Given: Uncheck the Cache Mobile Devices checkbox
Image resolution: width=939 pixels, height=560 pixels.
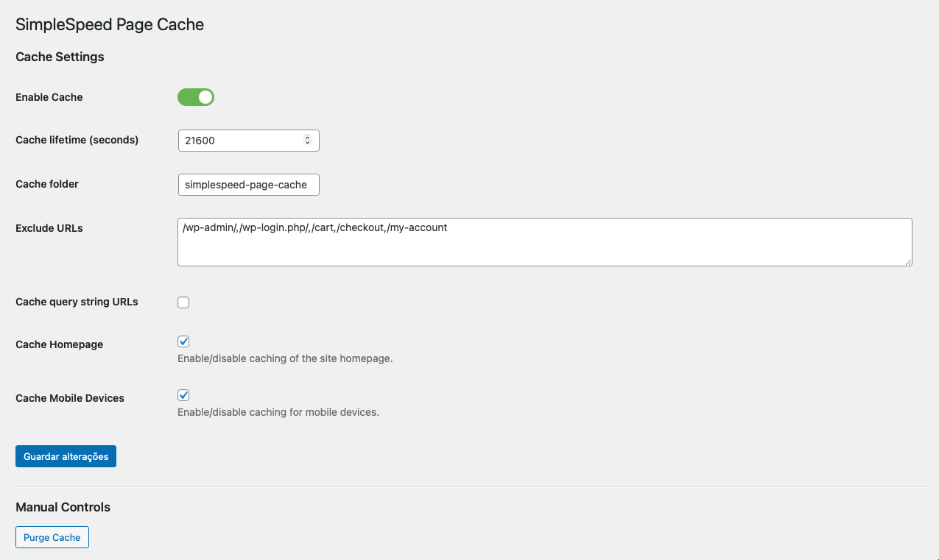Looking at the screenshot, I should (x=183, y=395).
